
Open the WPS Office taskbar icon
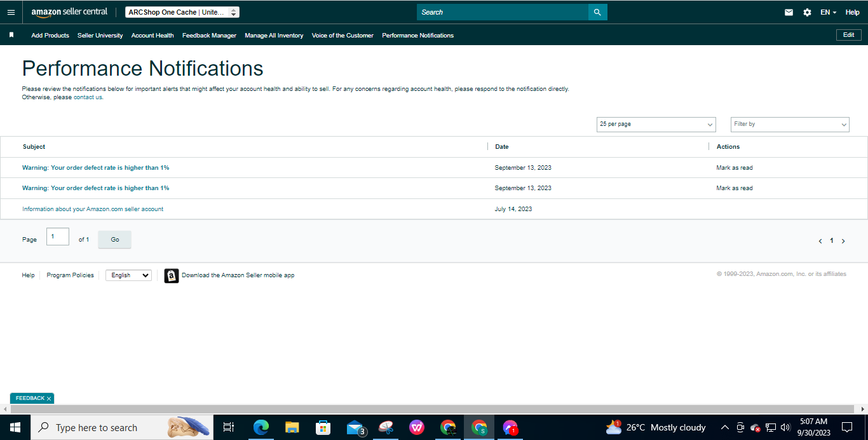pyautogui.click(x=417, y=427)
